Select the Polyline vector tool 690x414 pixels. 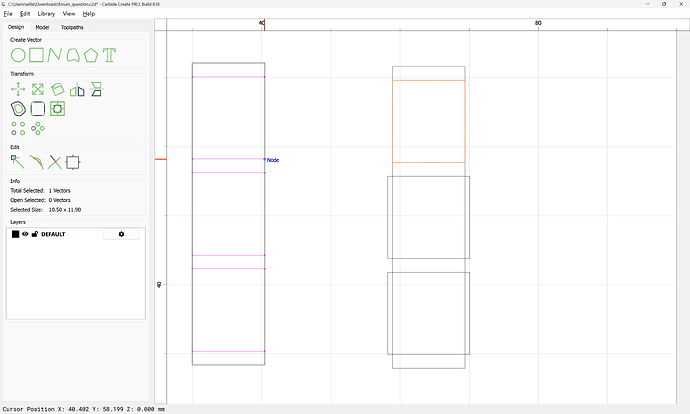click(x=55, y=55)
